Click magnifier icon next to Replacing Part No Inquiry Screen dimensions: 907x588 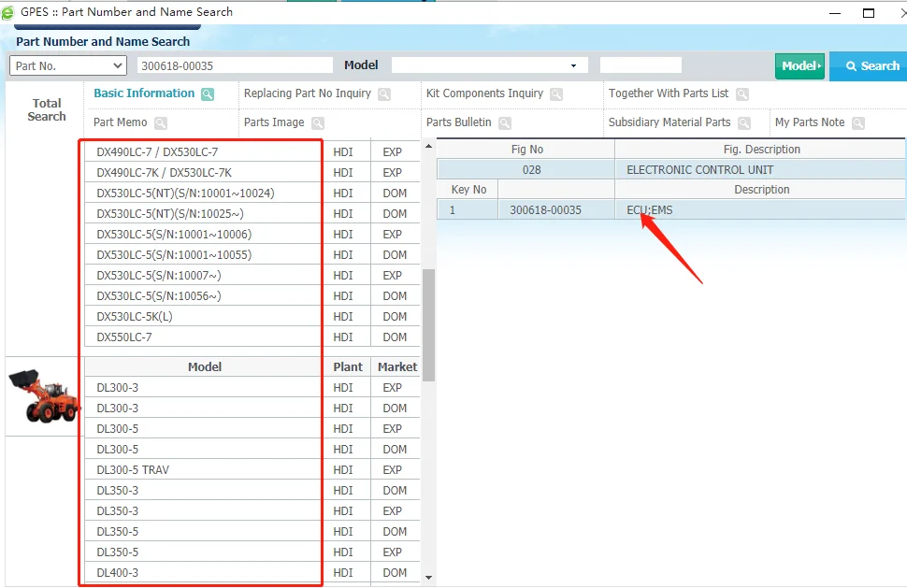[x=384, y=94]
